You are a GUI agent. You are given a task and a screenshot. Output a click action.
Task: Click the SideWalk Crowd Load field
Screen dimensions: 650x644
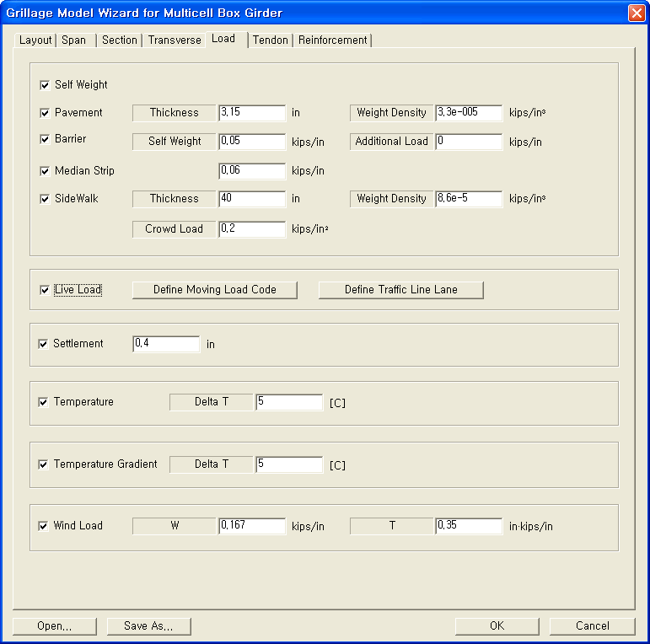[x=251, y=229]
